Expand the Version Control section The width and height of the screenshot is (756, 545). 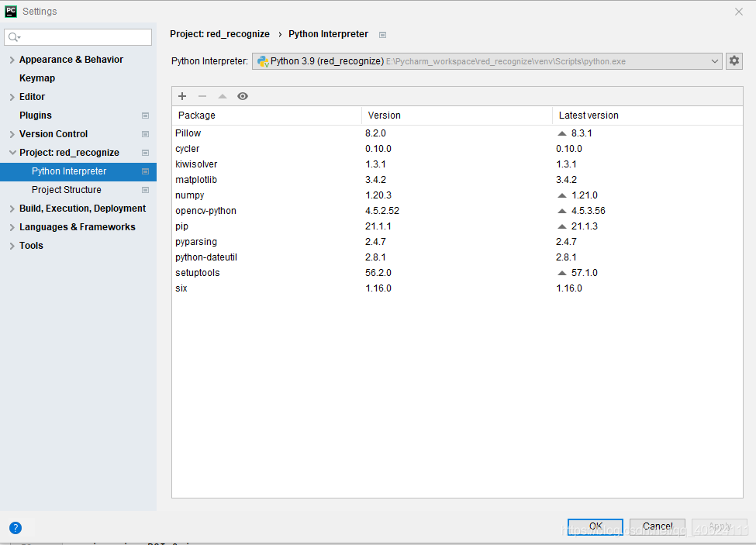[x=12, y=134]
